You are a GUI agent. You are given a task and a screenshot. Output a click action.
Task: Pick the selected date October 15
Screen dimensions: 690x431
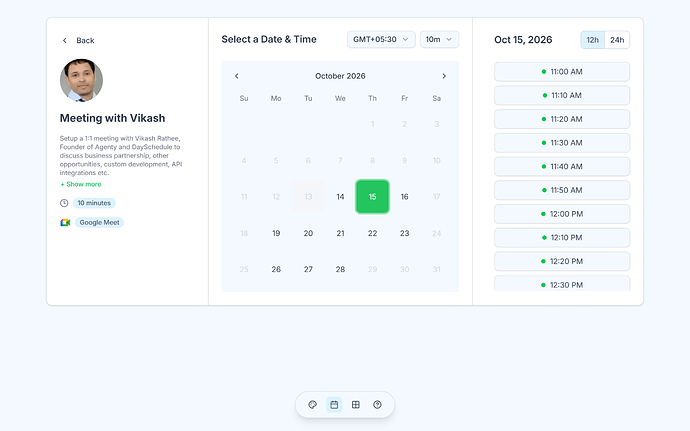tap(372, 197)
